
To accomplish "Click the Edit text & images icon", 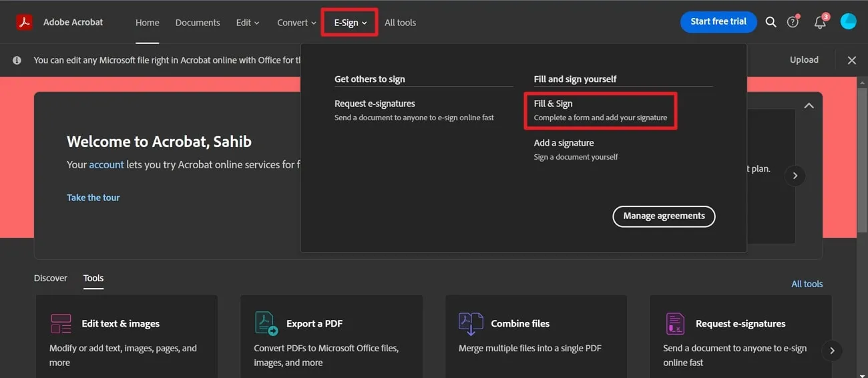I will [x=61, y=324].
